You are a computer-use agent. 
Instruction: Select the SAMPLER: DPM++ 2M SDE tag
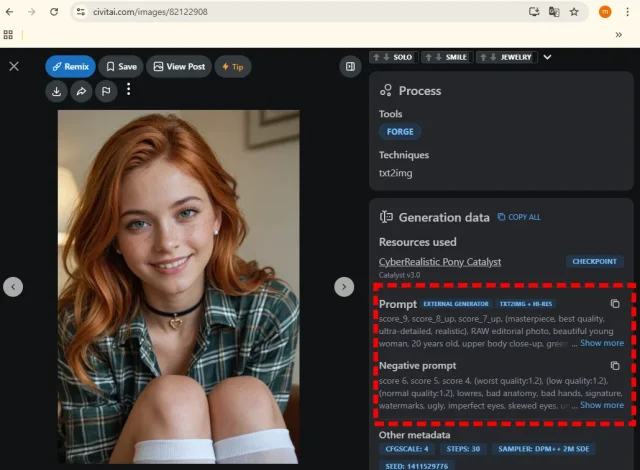point(544,449)
